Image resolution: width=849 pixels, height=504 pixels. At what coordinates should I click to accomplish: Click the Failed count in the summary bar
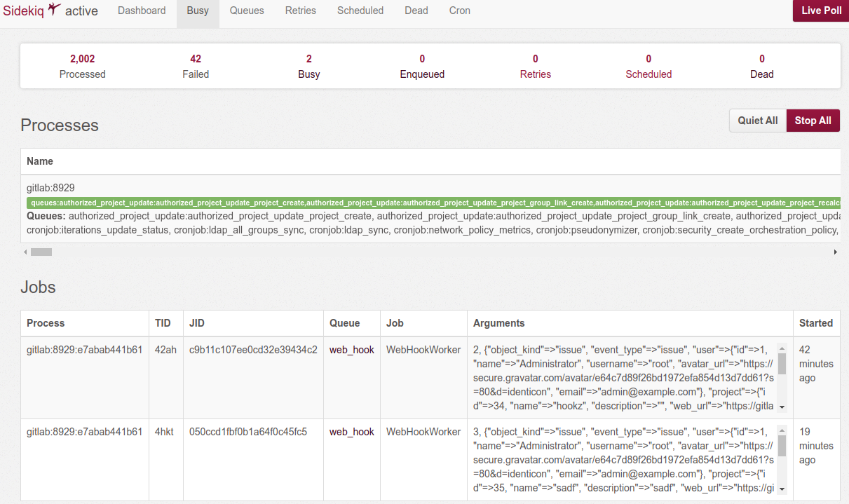(196, 67)
